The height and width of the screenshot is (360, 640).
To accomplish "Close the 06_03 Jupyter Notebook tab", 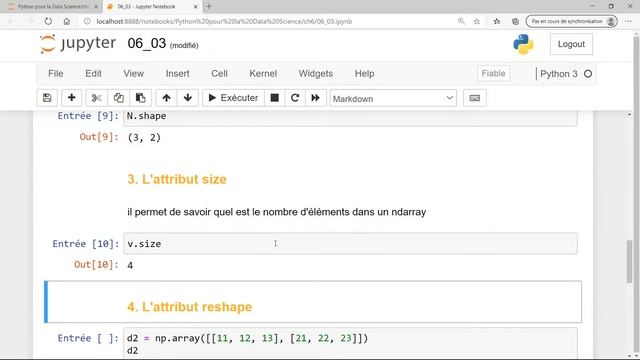I will point(196,7).
